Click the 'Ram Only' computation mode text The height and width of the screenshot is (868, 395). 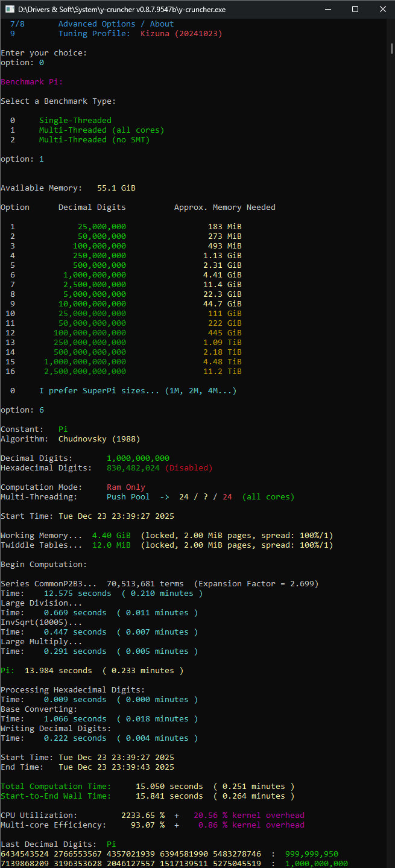click(125, 487)
